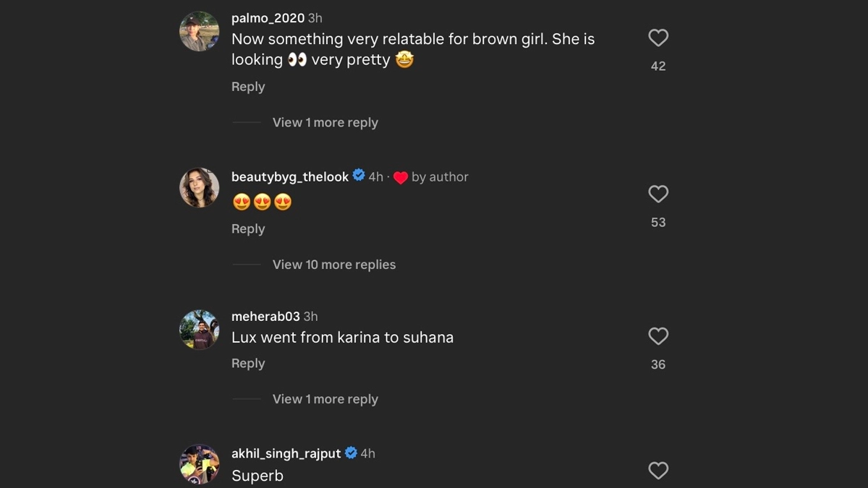
Task: Expand View 10 more replies
Action: [x=333, y=265]
